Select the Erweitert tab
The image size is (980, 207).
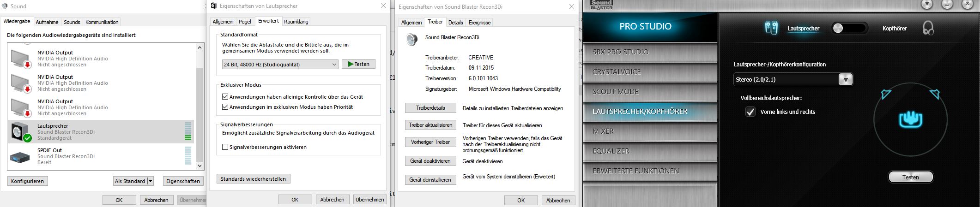click(x=268, y=21)
